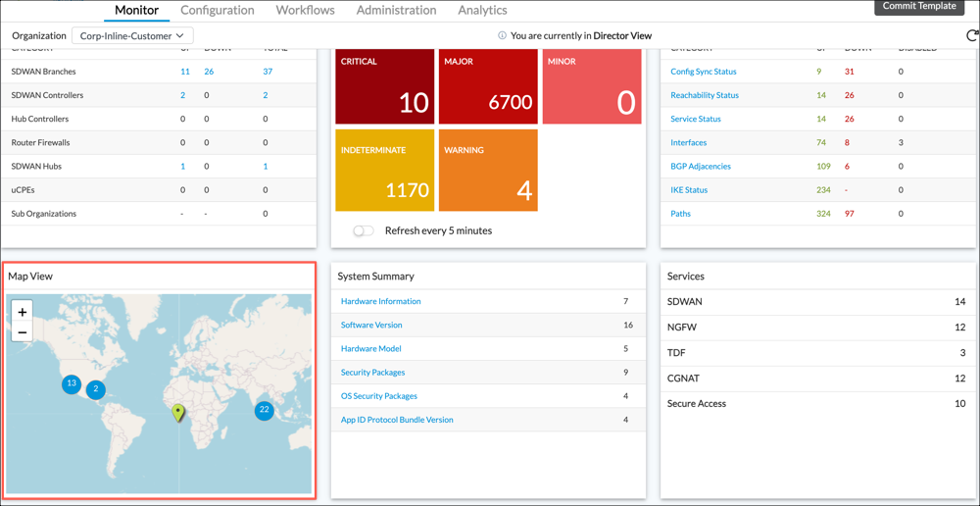980x506 pixels.
Task: Go to the Workflows tab
Action: [305, 11]
